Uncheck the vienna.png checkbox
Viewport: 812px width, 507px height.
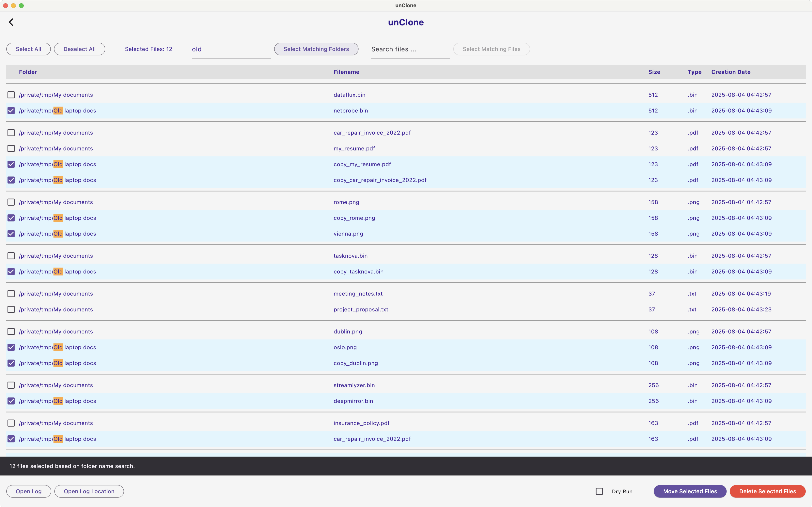coord(11,234)
